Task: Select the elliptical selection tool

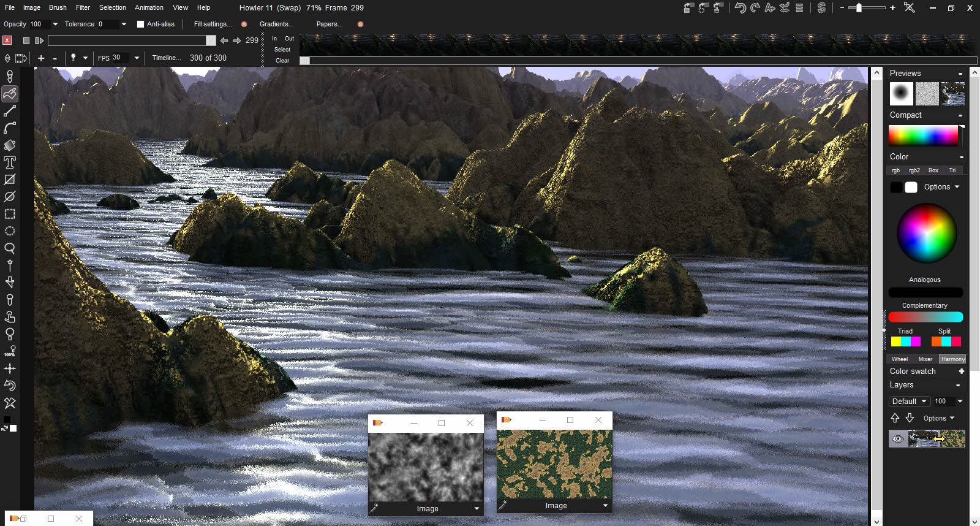Action: (x=10, y=231)
